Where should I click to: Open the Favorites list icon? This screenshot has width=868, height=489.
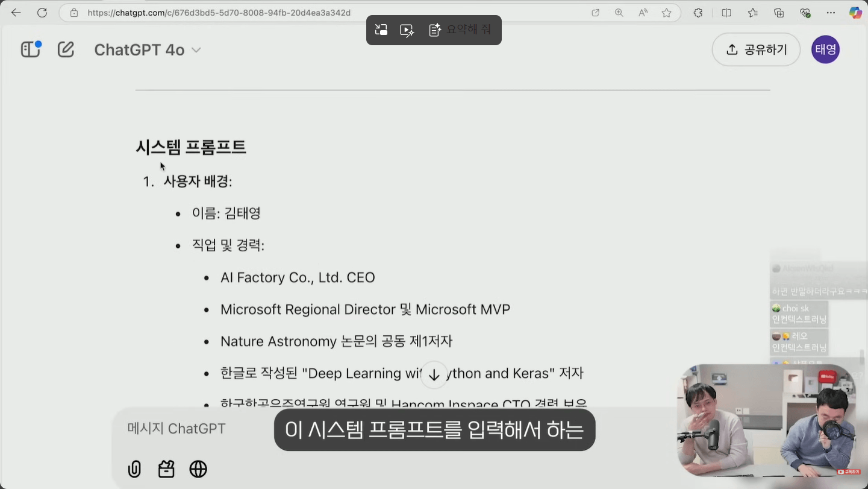(x=753, y=13)
